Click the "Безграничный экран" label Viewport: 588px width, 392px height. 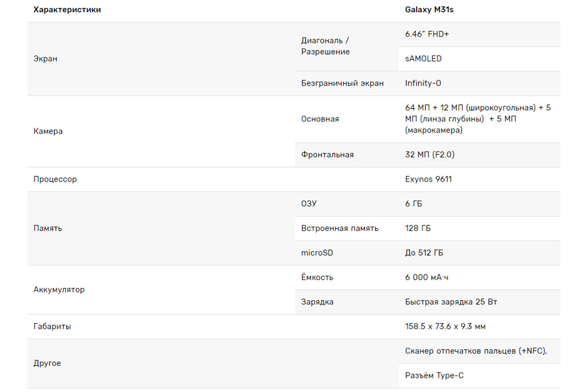point(342,83)
